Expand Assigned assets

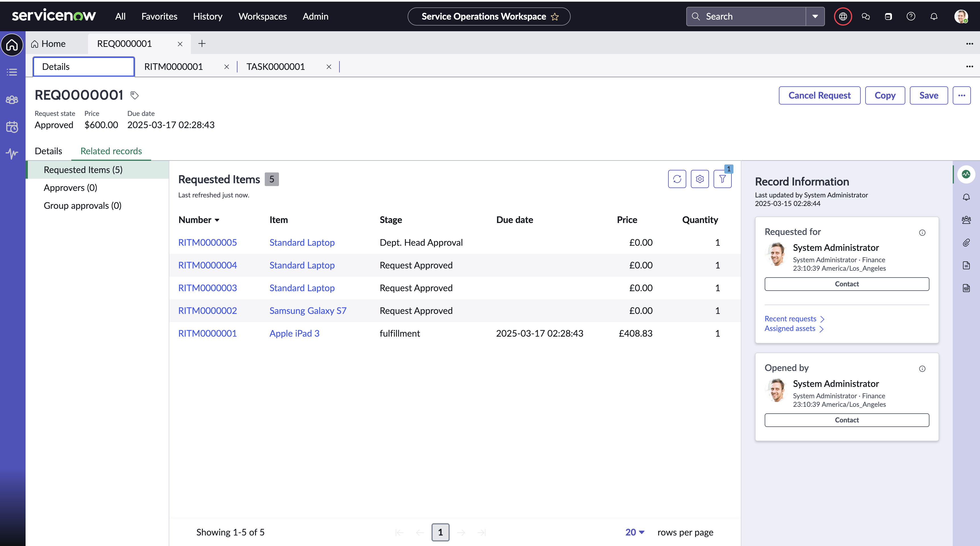click(794, 329)
